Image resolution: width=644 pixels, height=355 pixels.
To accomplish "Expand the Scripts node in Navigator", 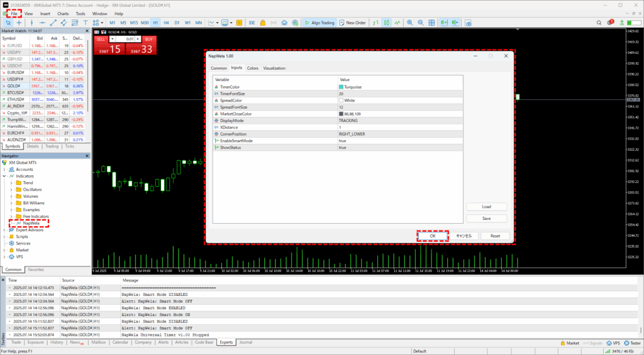I will pyautogui.click(x=4, y=237).
